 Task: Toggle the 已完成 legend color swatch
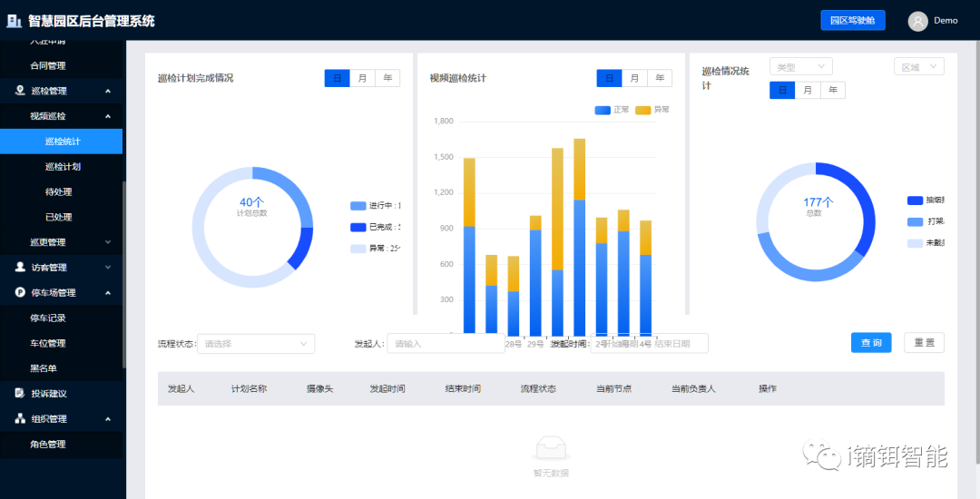click(x=358, y=227)
